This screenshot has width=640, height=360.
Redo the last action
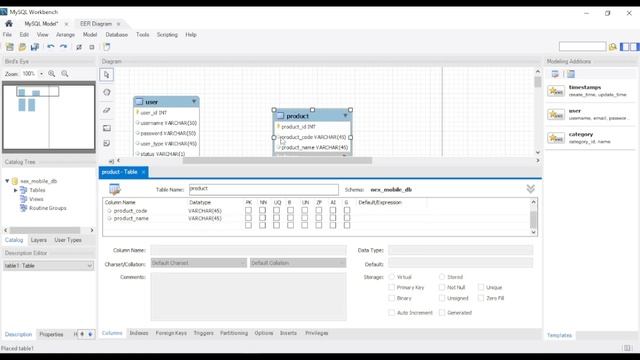63,47
